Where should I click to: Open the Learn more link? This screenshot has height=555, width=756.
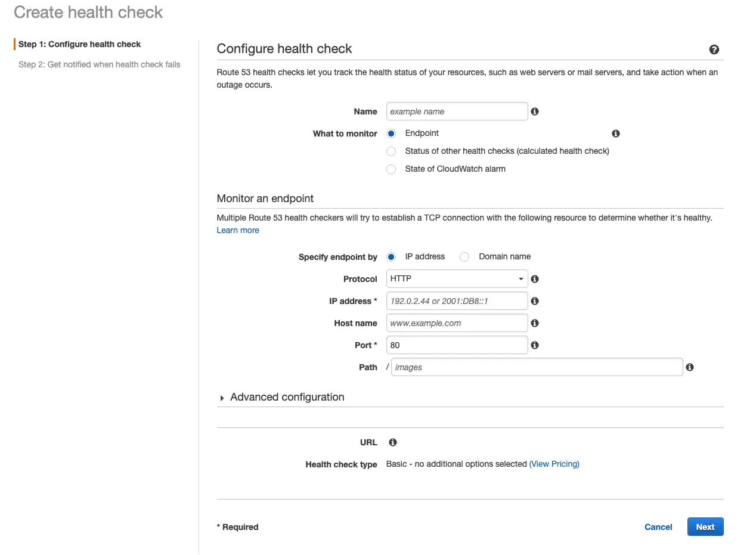tap(238, 230)
